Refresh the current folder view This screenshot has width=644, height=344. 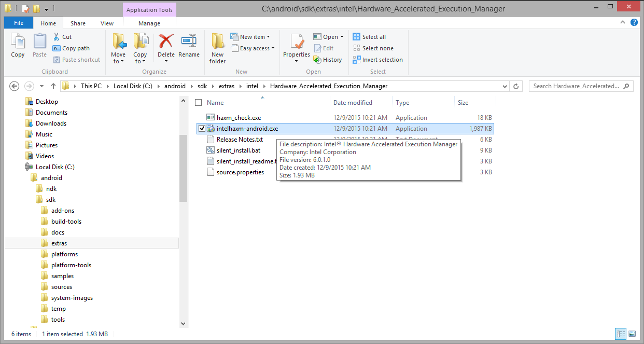pyautogui.click(x=516, y=86)
